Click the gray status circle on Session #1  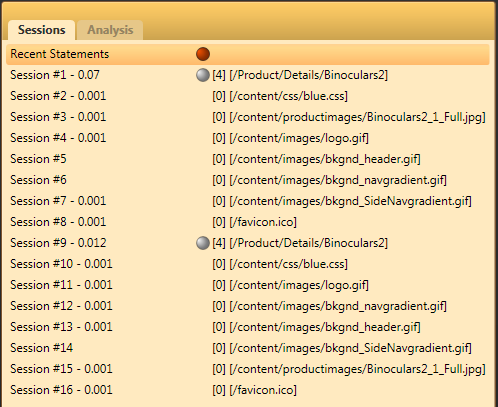[203, 75]
